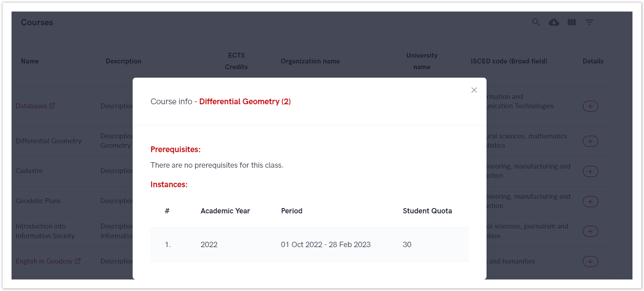Close the Course info dialog

[x=474, y=90]
